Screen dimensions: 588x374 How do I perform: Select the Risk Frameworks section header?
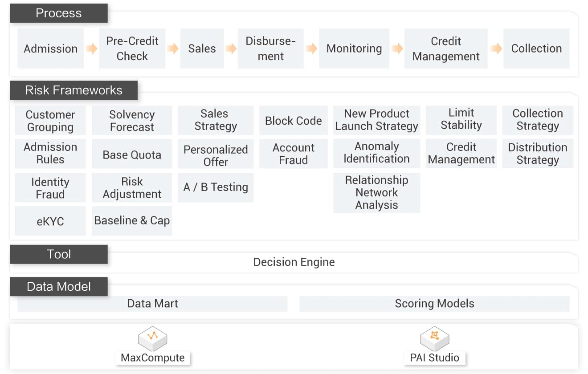(73, 90)
